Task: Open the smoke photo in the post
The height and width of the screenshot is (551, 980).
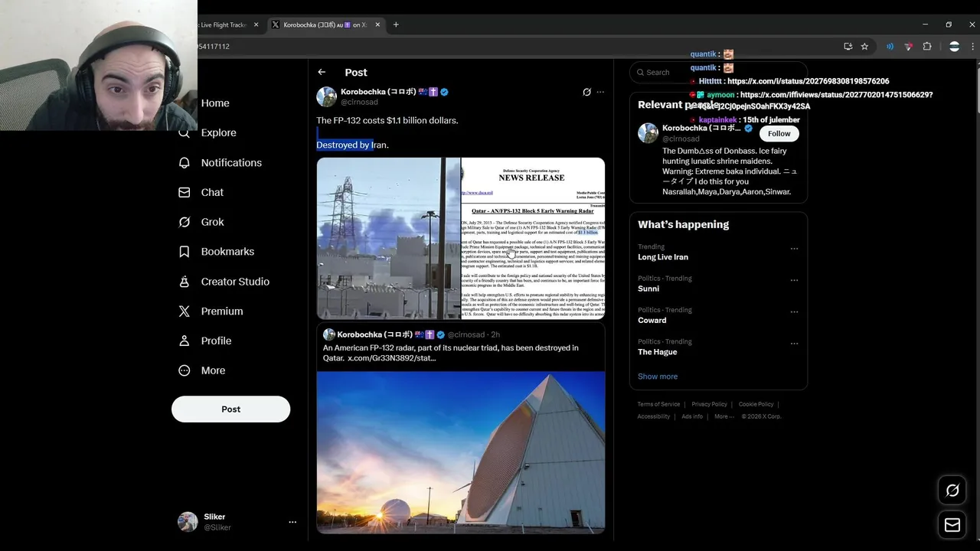Action: (389, 238)
